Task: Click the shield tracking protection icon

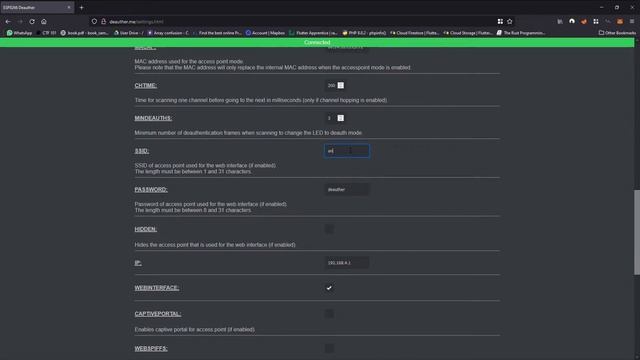Action: pos(94,21)
